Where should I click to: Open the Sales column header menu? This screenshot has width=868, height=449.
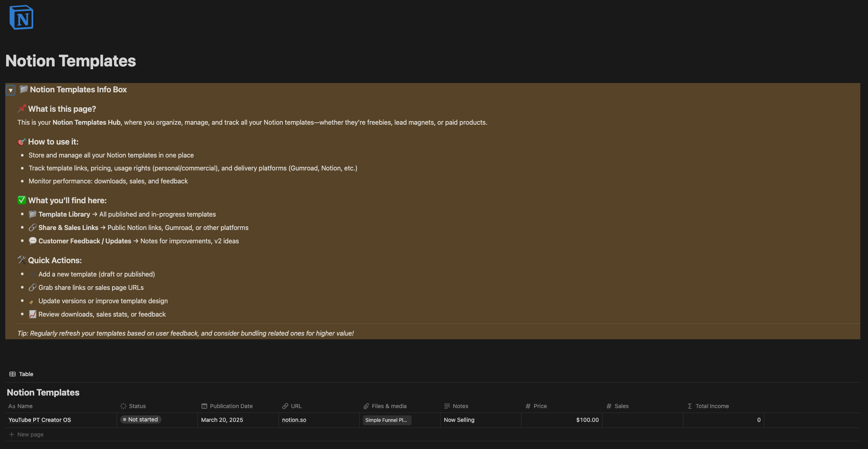pos(622,406)
